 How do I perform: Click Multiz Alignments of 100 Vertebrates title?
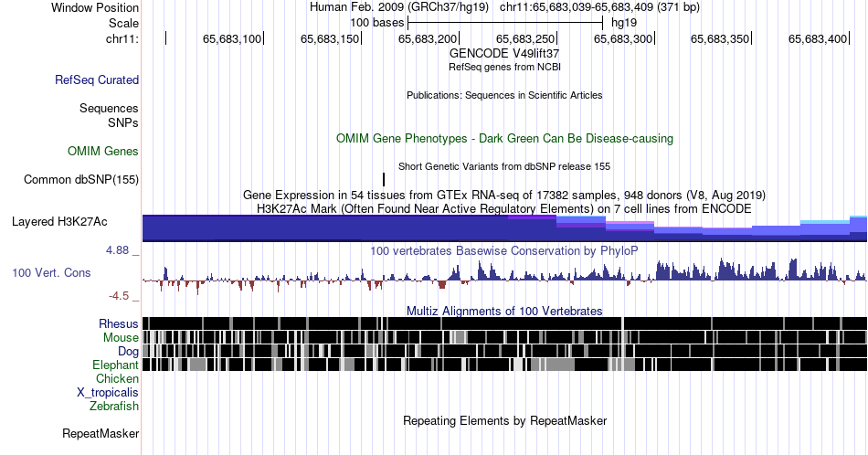click(x=504, y=311)
